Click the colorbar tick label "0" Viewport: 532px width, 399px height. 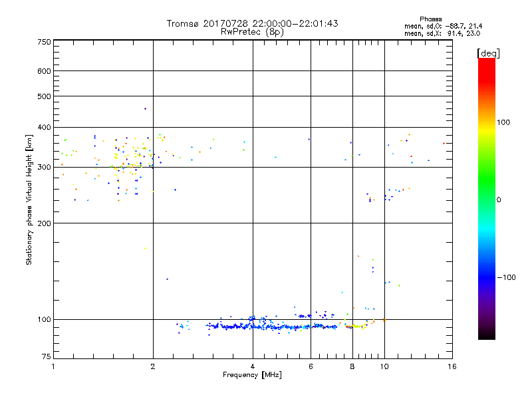click(x=499, y=200)
